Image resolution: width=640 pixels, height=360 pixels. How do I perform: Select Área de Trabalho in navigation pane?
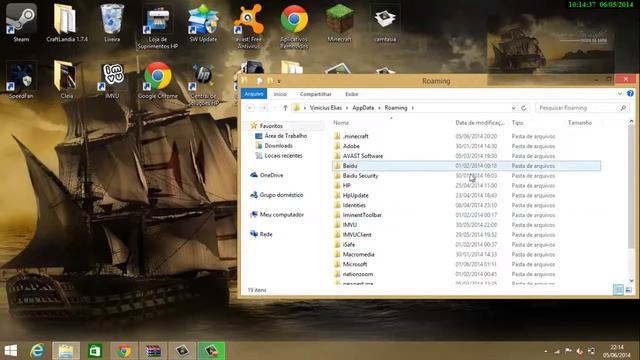[x=285, y=136]
